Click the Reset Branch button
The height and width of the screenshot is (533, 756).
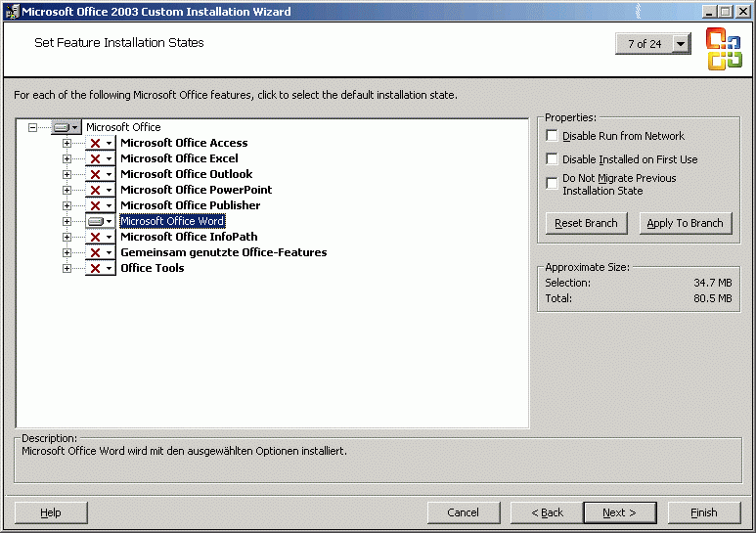point(586,223)
